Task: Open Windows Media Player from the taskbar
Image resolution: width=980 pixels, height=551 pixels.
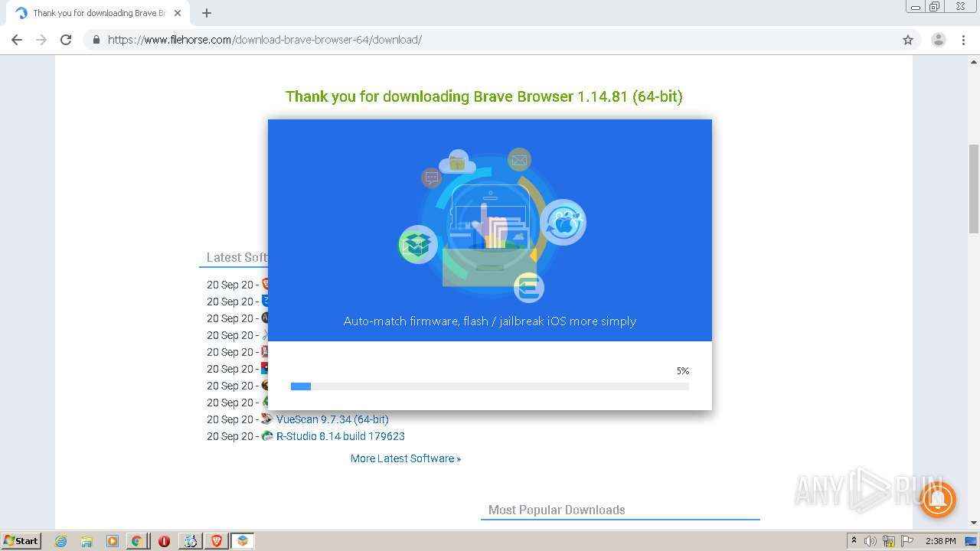Action: point(112,541)
